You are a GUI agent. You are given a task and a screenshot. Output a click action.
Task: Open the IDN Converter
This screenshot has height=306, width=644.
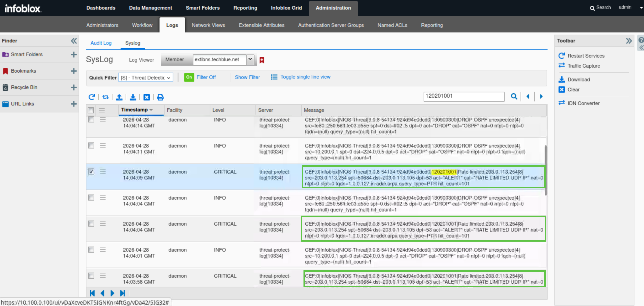(x=583, y=103)
